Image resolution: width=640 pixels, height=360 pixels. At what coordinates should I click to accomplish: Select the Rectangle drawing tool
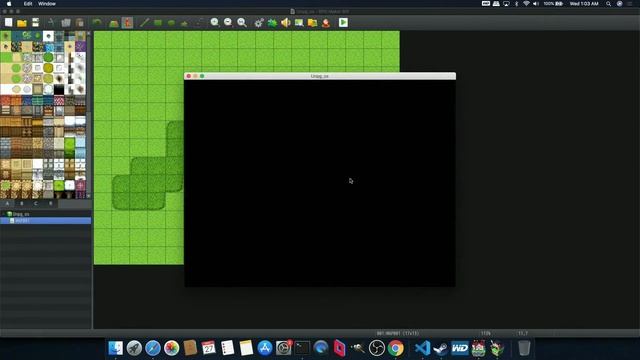(x=158, y=22)
